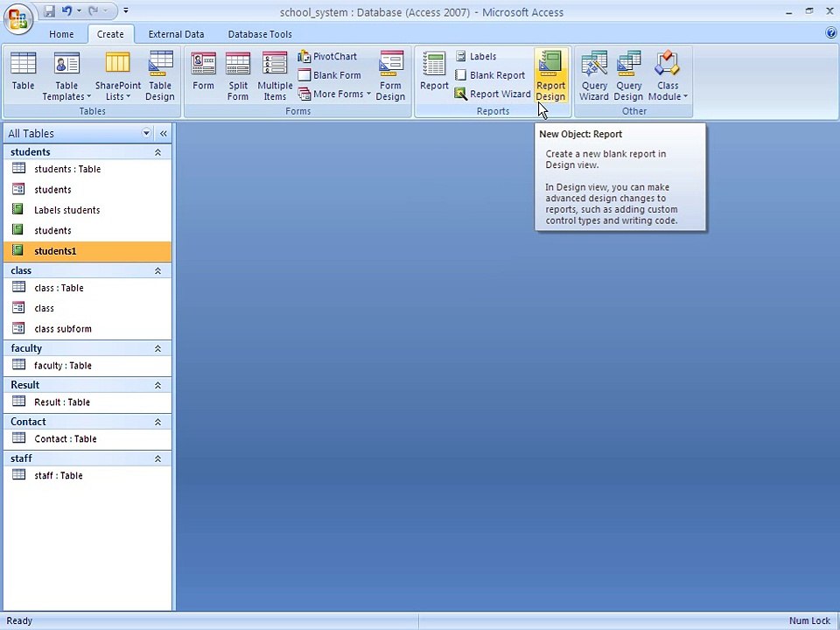Open Query Design view
The image size is (840, 630).
[628, 76]
